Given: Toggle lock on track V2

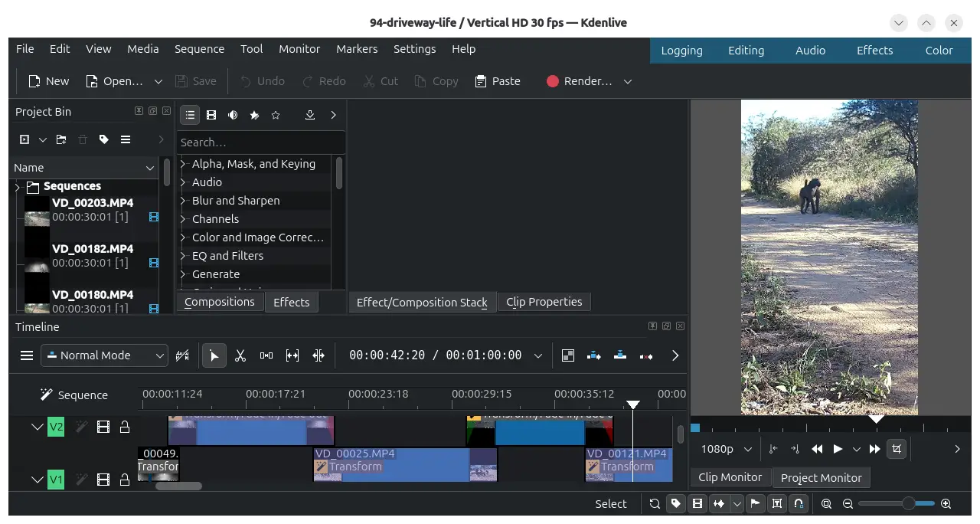Looking at the screenshot, I should click(x=124, y=427).
